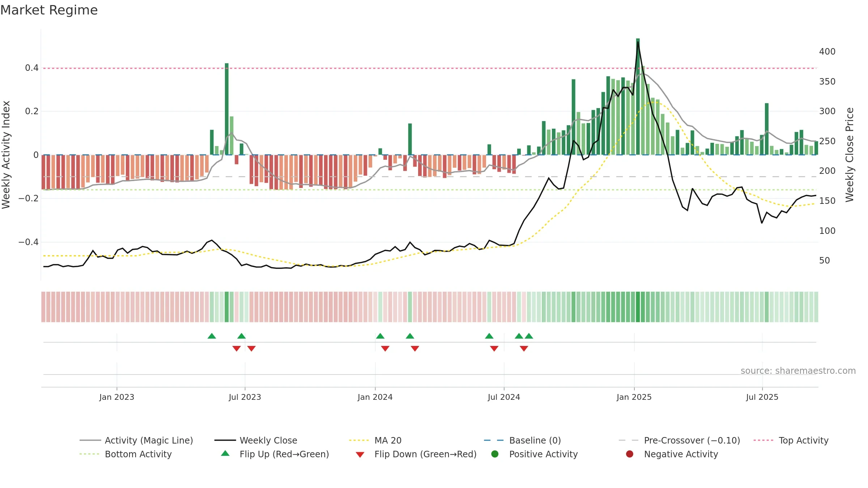Image resolution: width=868 pixels, height=488 pixels.
Task: Click the Negative Activity legend label
Action: point(681,454)
